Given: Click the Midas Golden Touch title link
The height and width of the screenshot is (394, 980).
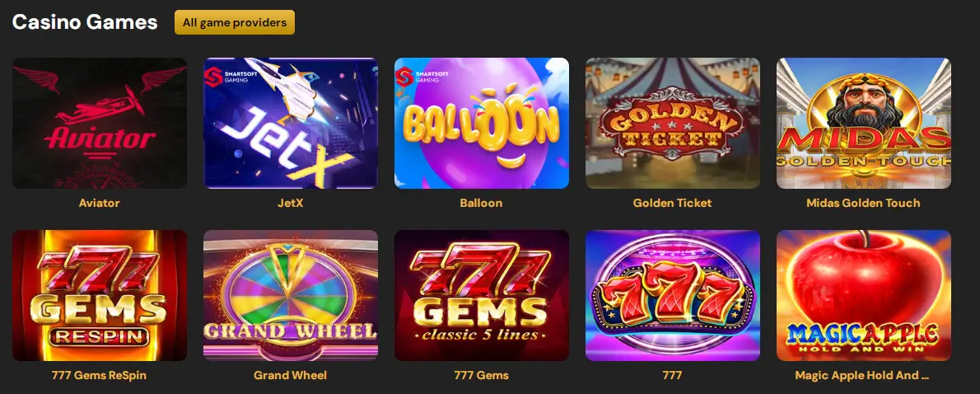Looking at the screenshot, I should 863,204.
